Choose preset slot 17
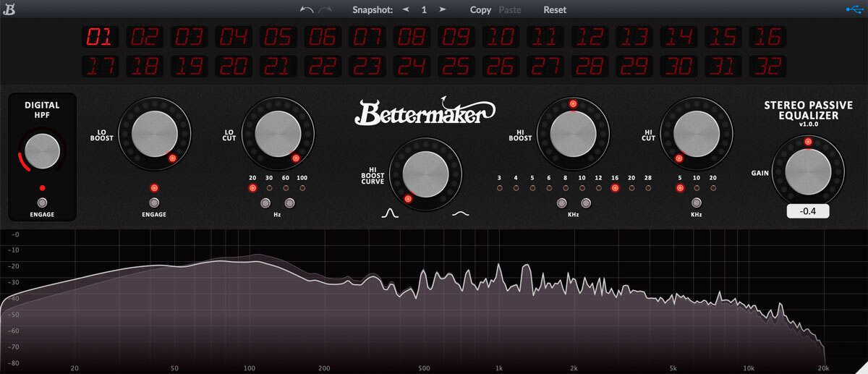Viewport: 868px width, 374px height. point(101,67)
